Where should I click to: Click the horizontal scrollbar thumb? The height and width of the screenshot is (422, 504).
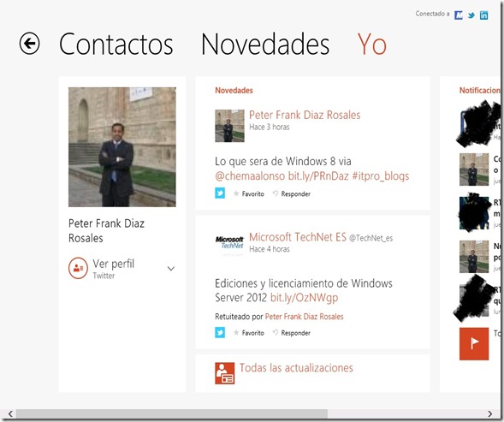point(172,413)
